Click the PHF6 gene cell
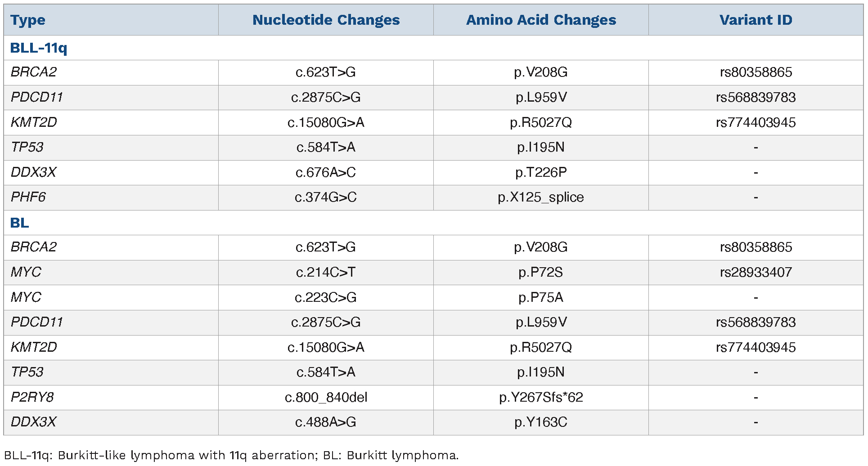868x466 pixels. [x=28, y=197]
